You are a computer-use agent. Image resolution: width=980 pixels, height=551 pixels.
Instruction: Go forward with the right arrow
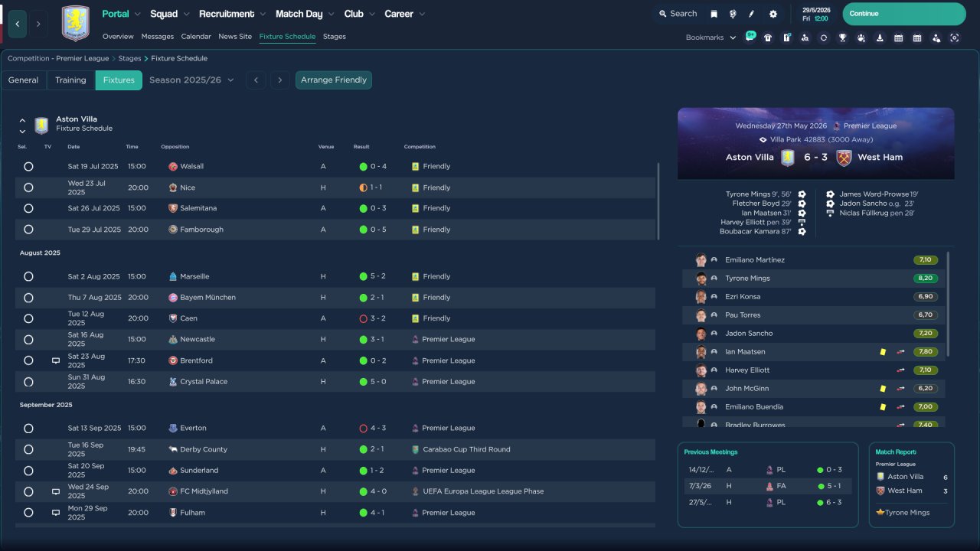(38, 24)
